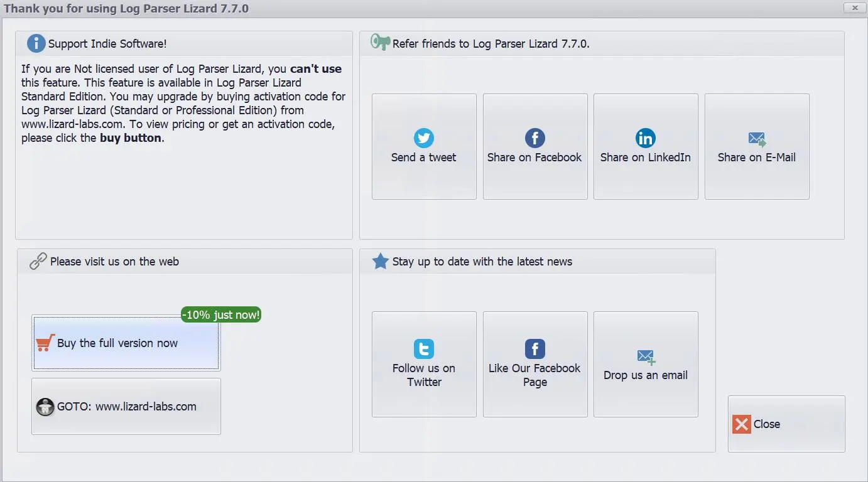
Task: Click the envelope icon above Share on E-Mail
Action: [x=757, y=139]
